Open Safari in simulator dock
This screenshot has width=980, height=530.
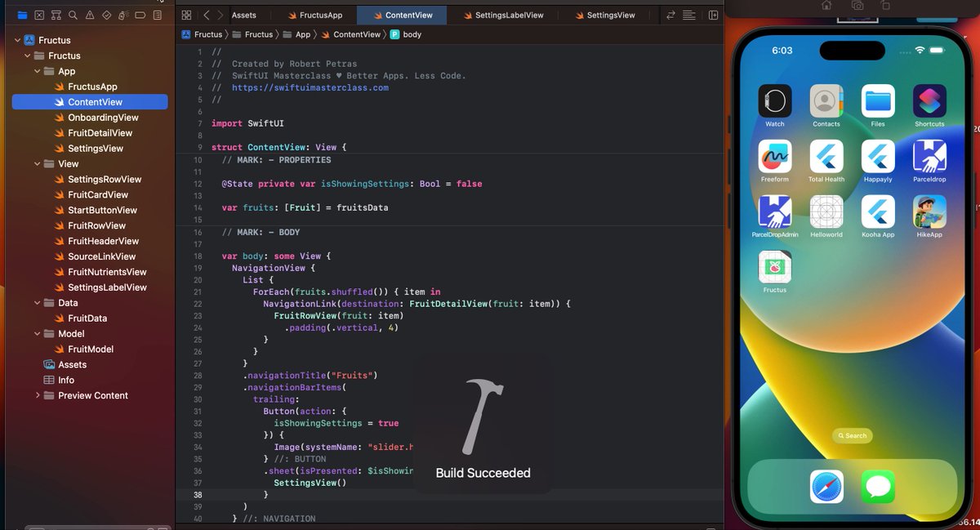(826, 487)
